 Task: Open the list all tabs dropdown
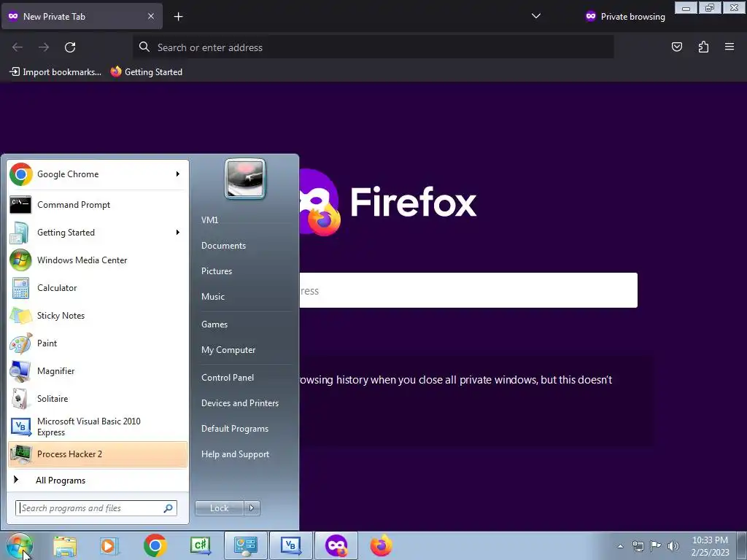coord(536,16)
